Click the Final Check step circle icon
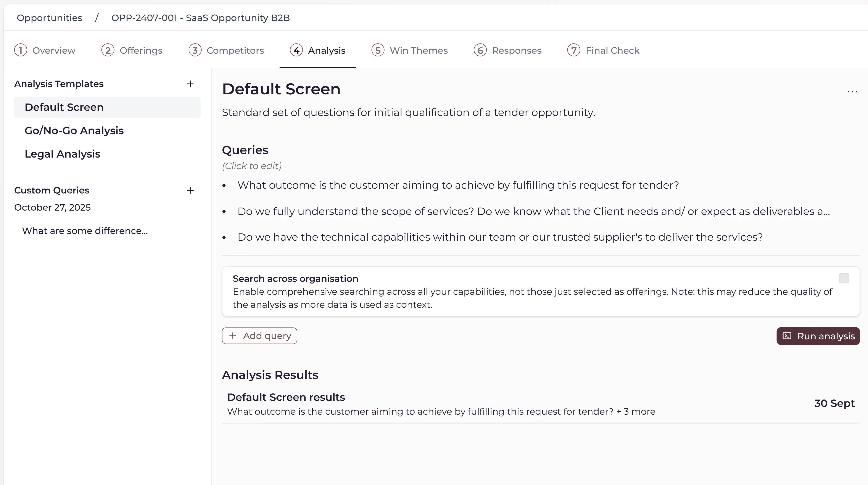868x485 pixels. click(x=574, y=50)
